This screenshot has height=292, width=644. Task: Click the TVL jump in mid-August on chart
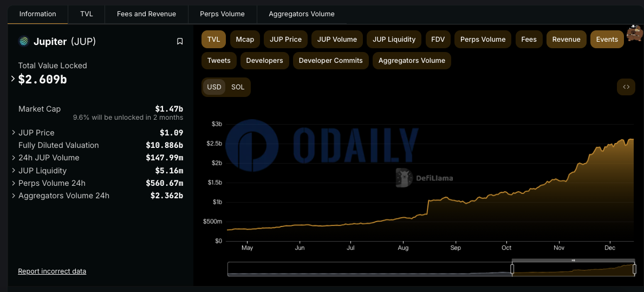click(x=428, y=207)
